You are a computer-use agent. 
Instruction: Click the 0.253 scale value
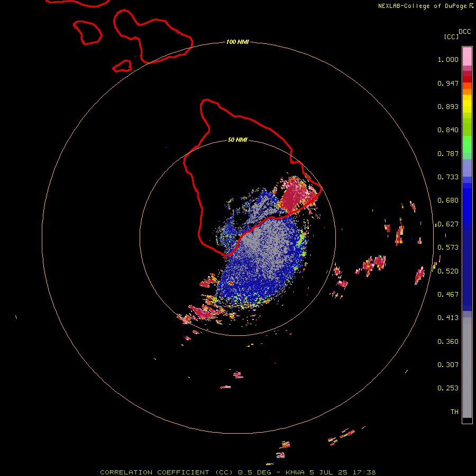coord(448,388)
